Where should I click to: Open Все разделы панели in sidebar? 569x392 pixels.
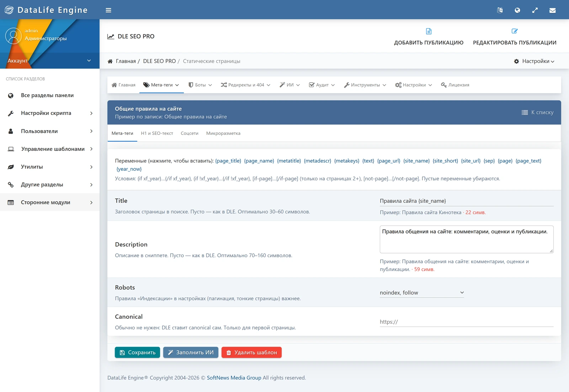click(50, 95)
